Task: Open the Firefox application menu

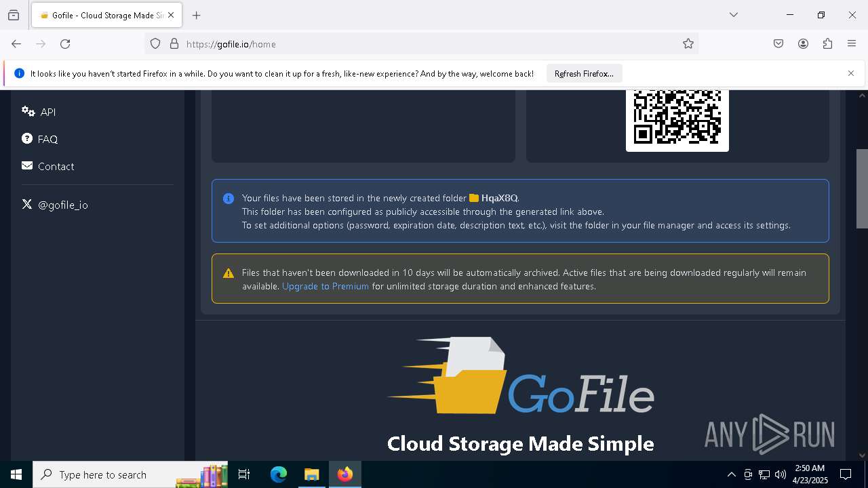Action: click(x=852, y=44)
